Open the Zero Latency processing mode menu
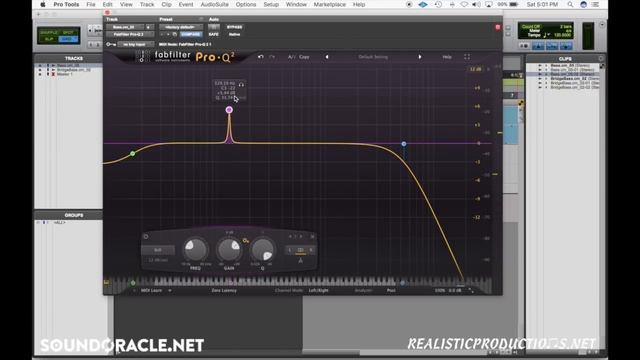Image resolution: width=640 pixels, height=360 pixels. pos(224,291)
